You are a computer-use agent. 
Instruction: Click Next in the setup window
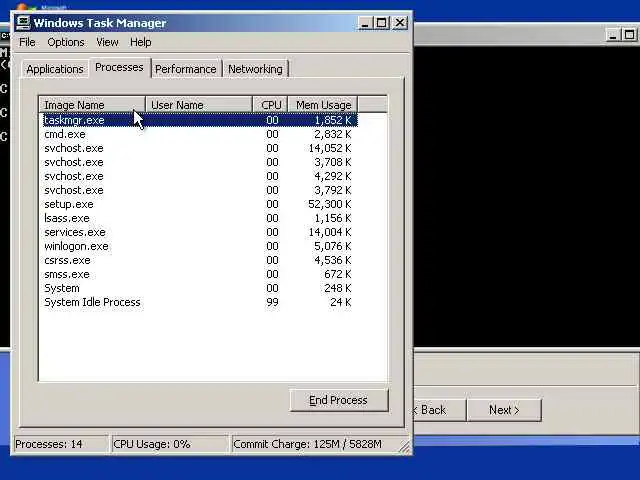[504, 409]
